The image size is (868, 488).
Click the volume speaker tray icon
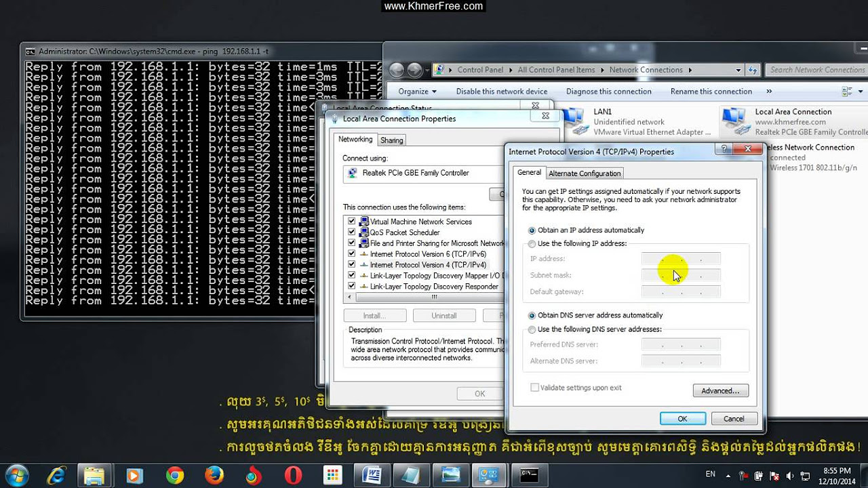coord(789,476)
